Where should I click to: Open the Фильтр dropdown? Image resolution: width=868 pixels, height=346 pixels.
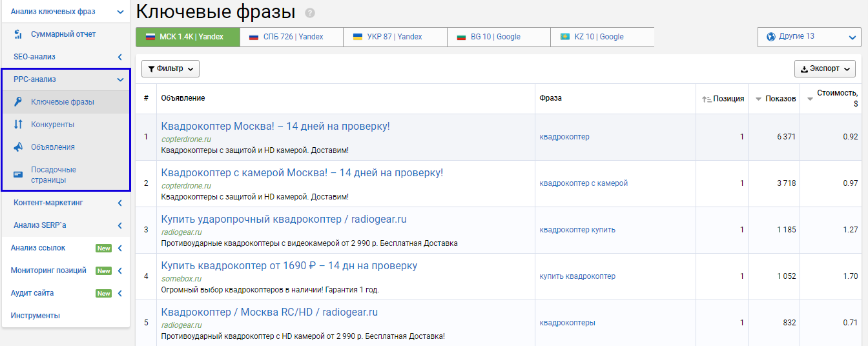click(170, 68)
